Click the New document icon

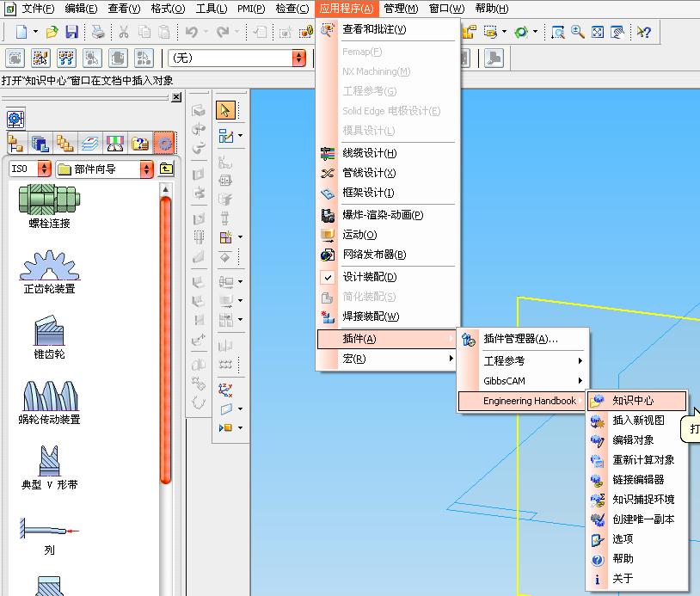[x=21, y=32]
